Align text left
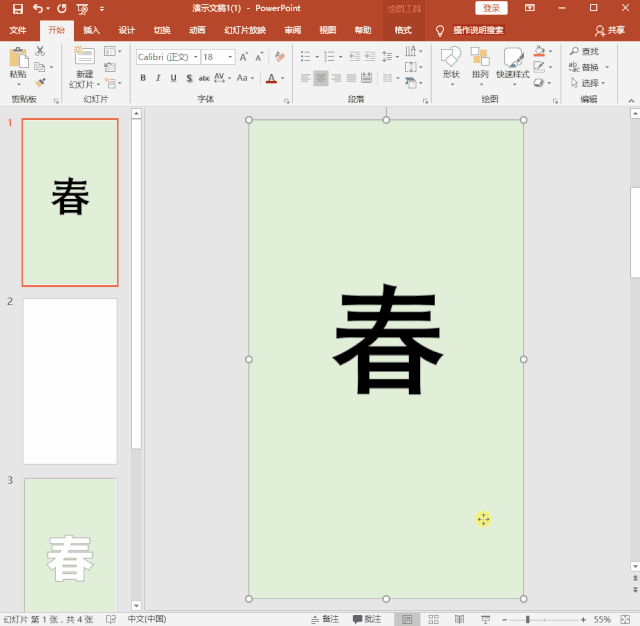 coord(305,78)
